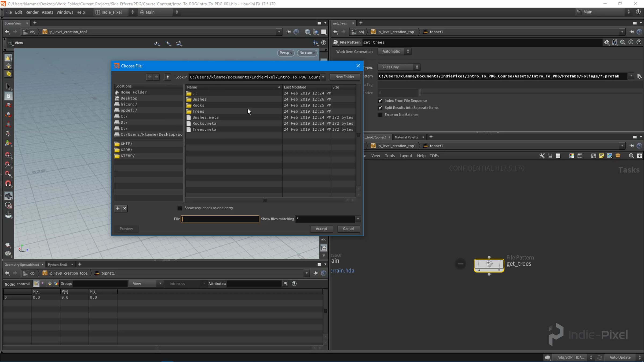Enable Show sequences as one entry
Screen dimensions: 644x362
[180, 208]
